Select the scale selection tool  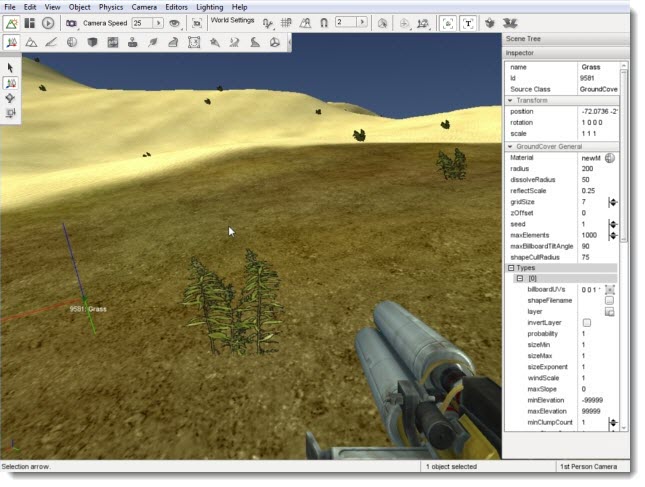click(x=10, y=113)
